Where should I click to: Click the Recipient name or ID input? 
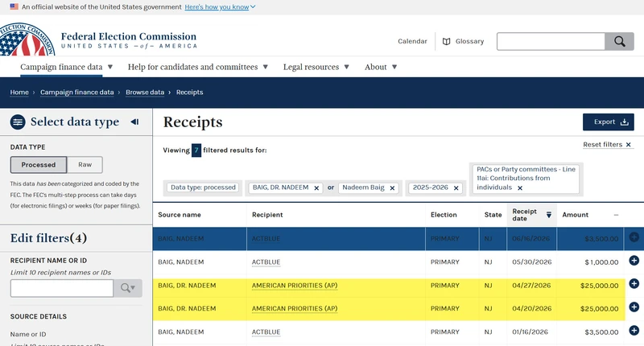point(62,288)
